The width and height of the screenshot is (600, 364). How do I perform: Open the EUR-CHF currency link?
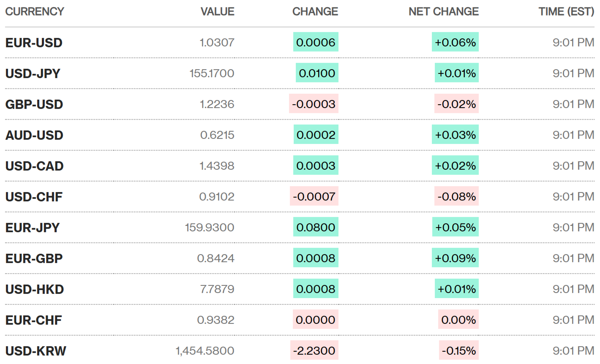[x=33, y=320]
